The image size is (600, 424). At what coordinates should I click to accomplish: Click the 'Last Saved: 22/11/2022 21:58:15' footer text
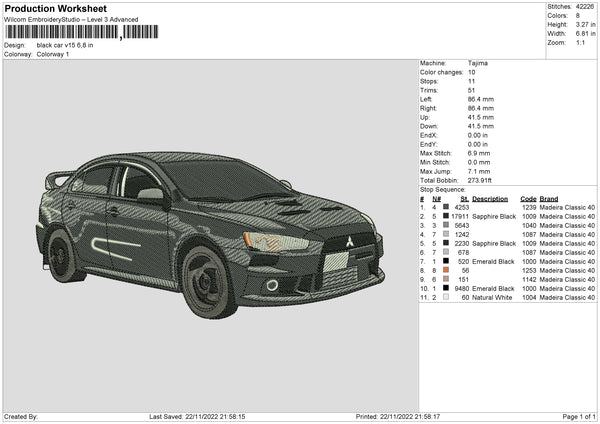197,417
